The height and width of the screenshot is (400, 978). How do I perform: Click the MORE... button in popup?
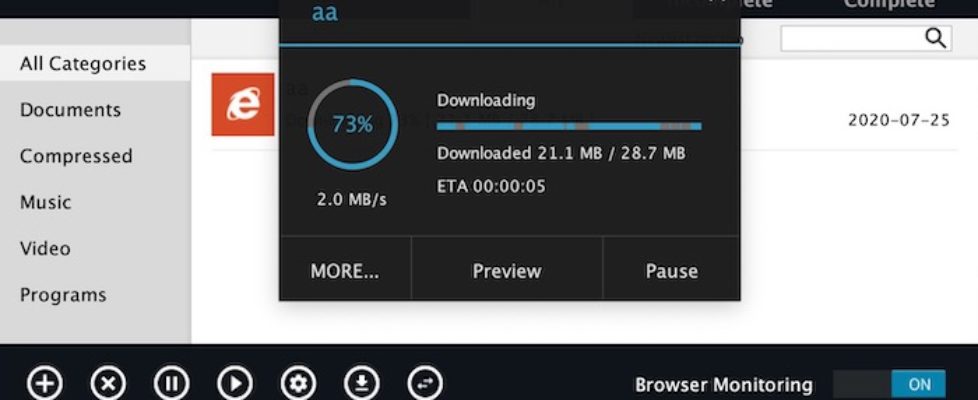click(345, 270)
